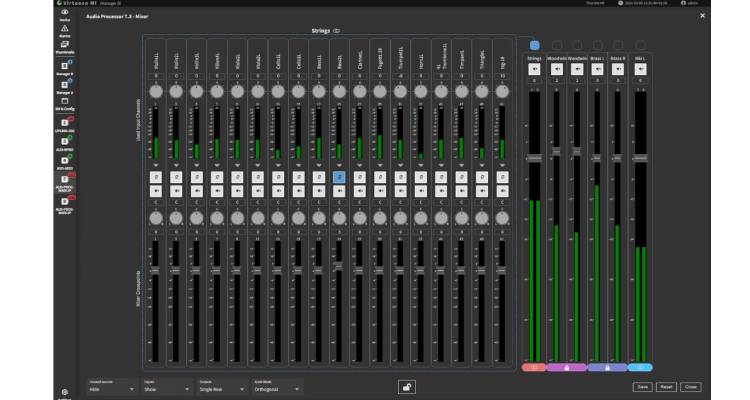The width and height of the screenshot is (750, 400).
Task: Click the Strings output mute speaker icon
Action: (534, 69)
